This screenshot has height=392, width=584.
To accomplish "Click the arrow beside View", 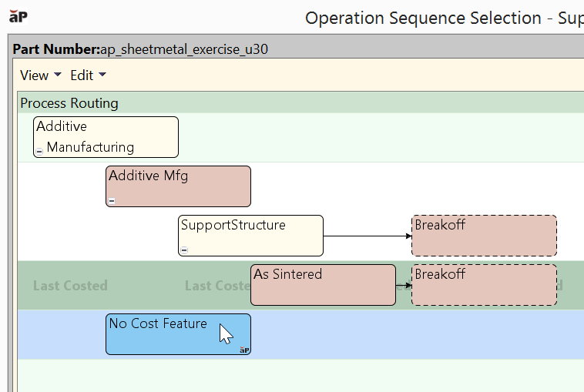I will point(57,75).
